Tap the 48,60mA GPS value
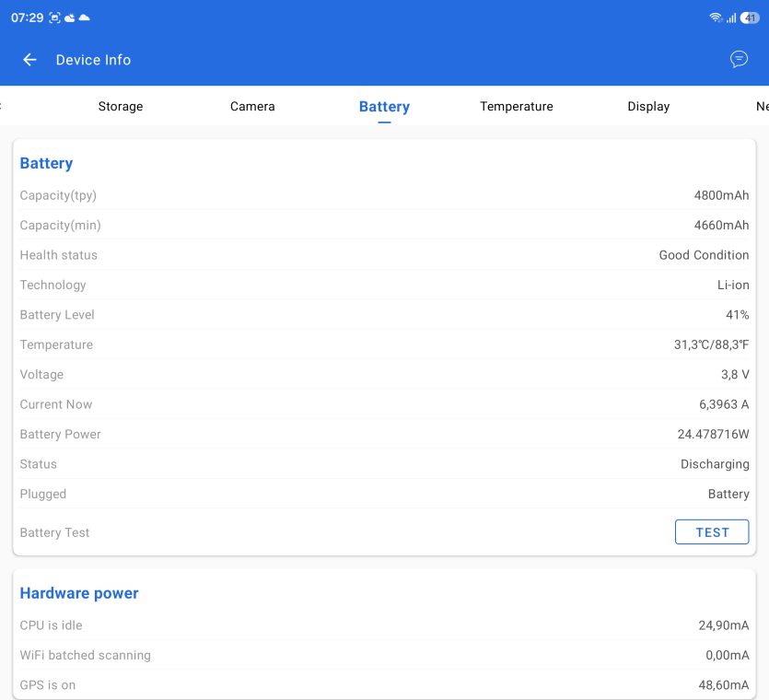Image resolution: width=769 pixels, height=700 pixels. tap(723, 685)
